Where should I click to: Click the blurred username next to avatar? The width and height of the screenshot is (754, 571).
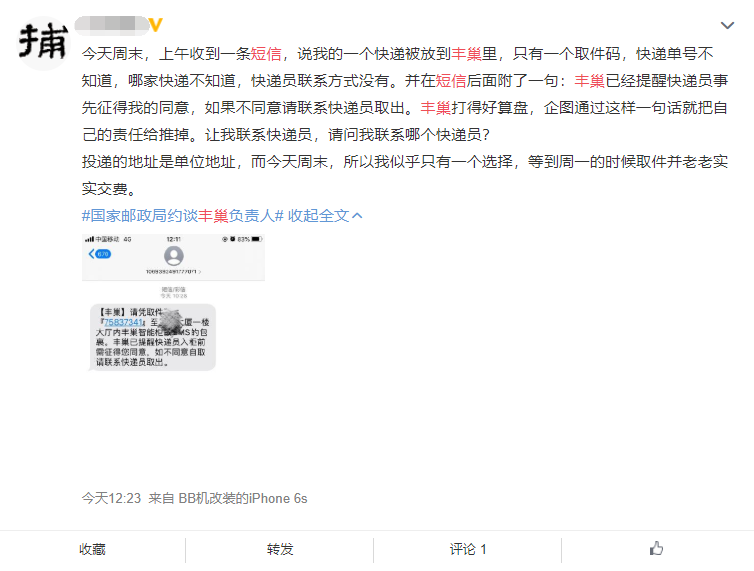(110, 23)
